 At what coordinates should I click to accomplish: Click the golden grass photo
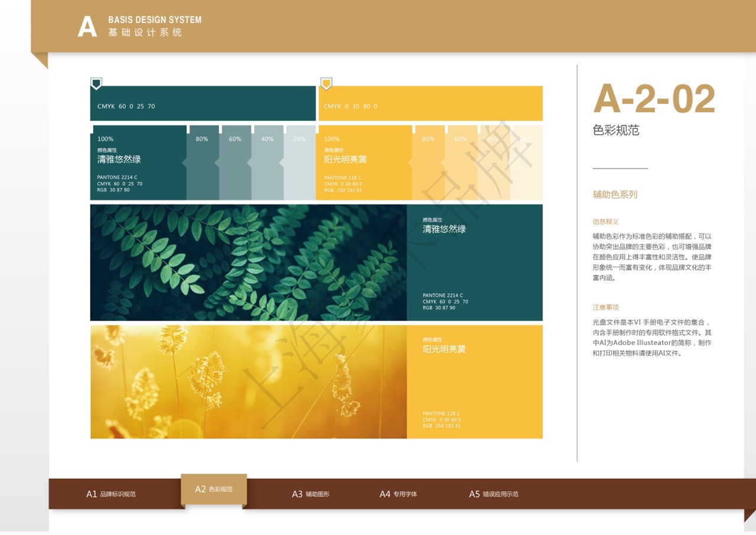pyautogui.click(x=248, y=382)
